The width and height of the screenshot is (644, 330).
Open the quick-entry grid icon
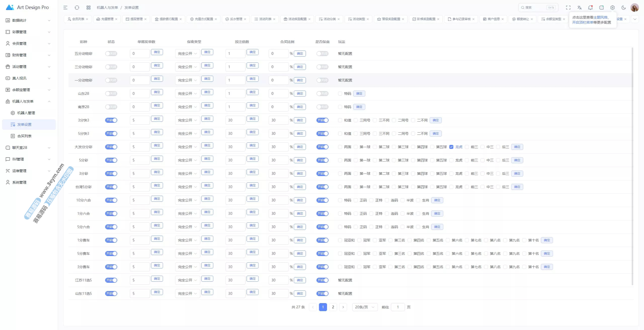click(88, 8)
